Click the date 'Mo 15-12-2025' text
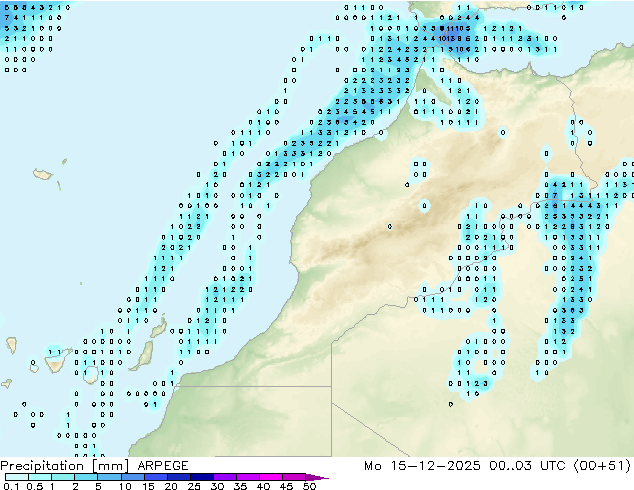Screen dimensions: 634x490 click(422, 466)
